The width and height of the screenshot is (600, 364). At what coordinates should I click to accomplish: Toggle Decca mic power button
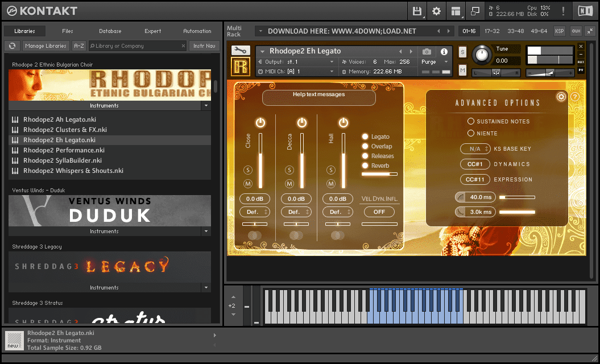tap(302, 122)
